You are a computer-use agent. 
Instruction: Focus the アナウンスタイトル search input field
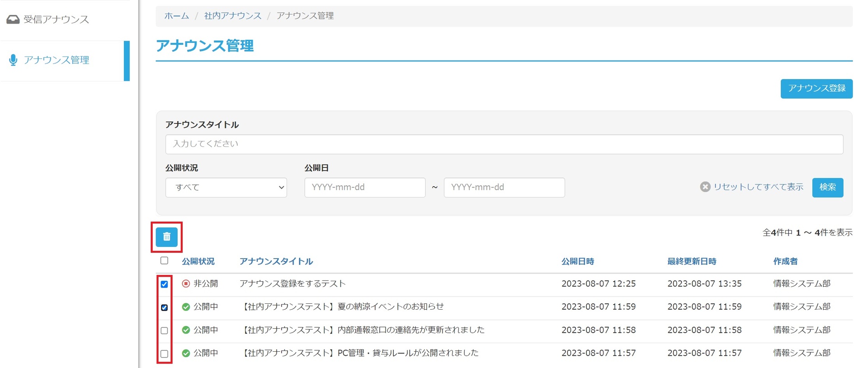(504, 144)
